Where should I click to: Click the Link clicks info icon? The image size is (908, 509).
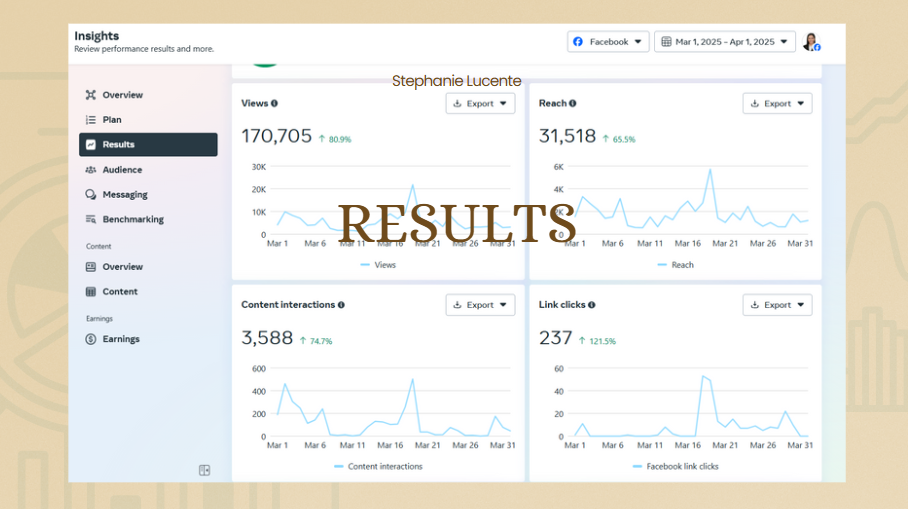tap(592, 305)
